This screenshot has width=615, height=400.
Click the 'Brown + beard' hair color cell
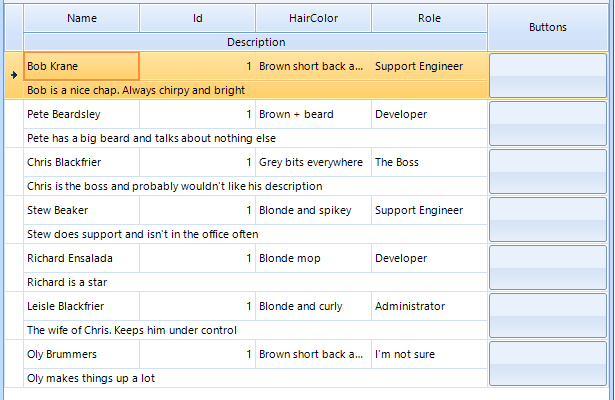pos(313,114)
